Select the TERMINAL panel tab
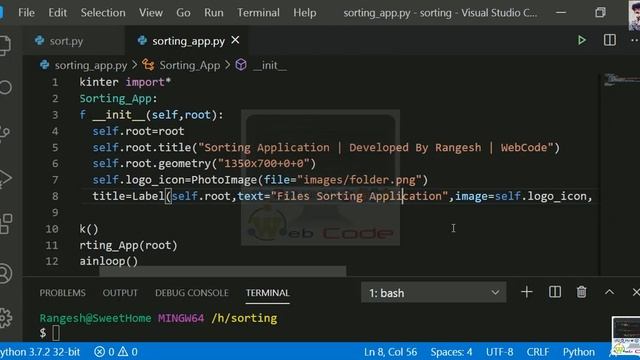640x360 pixels. click(267, 293)
